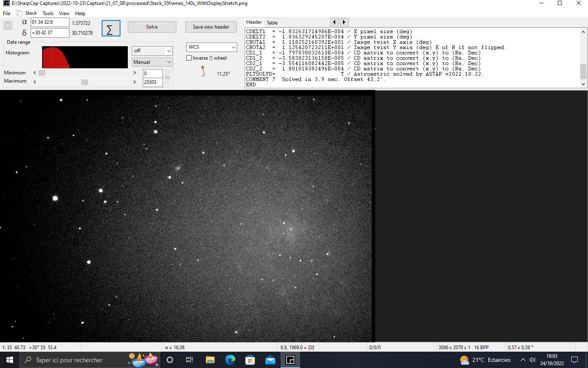Go to next header with right arrow

click(344, 22)
